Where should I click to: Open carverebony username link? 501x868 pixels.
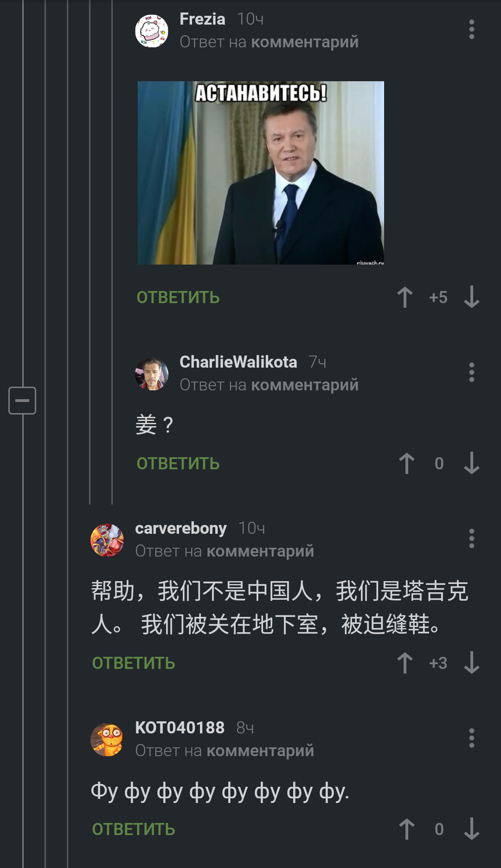[181, 528]
